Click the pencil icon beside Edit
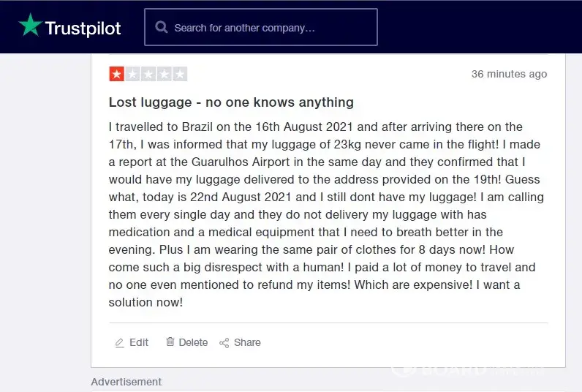The height and width of the screenshot is (392, 582). (x=119, y=342)
